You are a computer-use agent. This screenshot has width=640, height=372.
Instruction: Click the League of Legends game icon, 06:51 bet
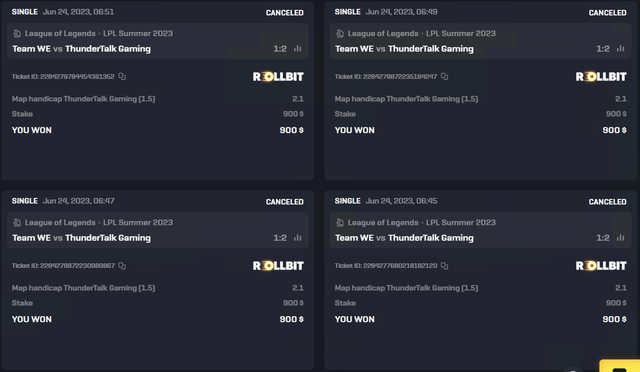click(17, 33)
